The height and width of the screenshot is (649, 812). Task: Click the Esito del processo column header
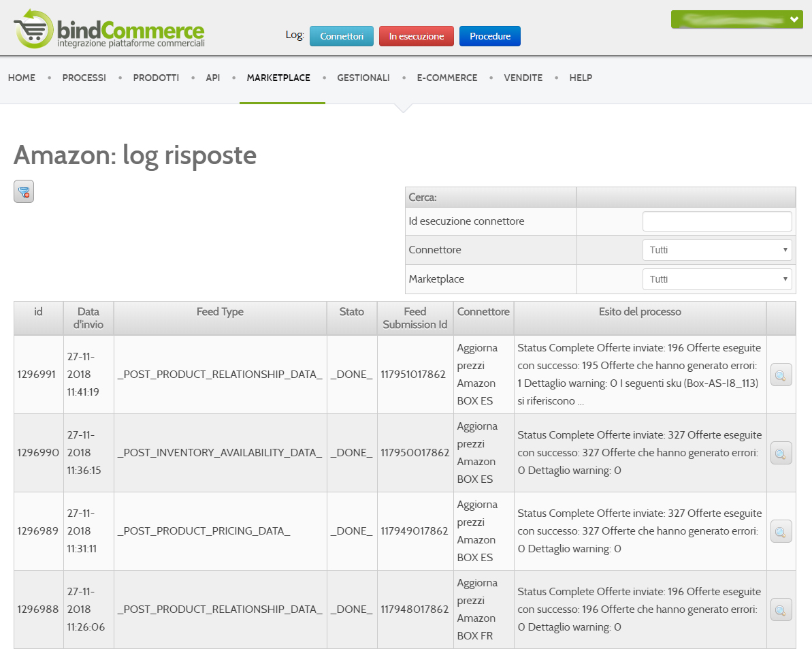coord(640,318)
